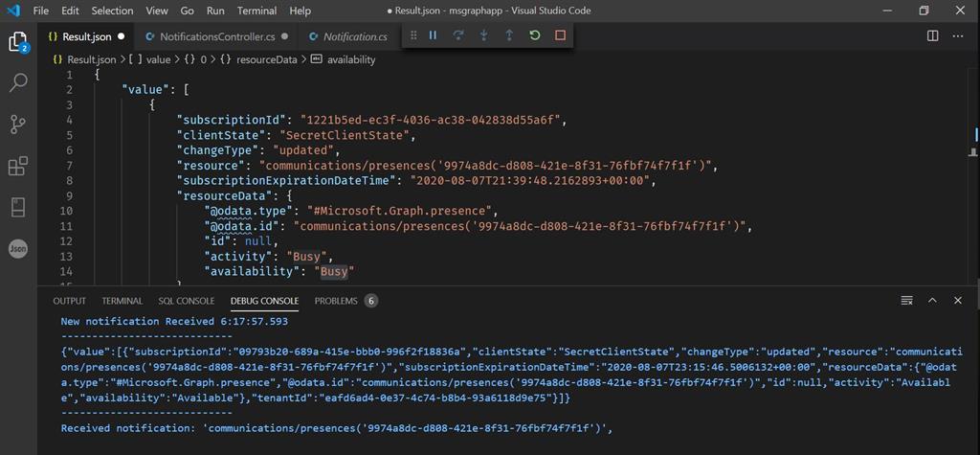Image resolution: width=980 pixels, height=455 pixels.
Task: Click line number 9 in gutter
Action: coord(69,196)
